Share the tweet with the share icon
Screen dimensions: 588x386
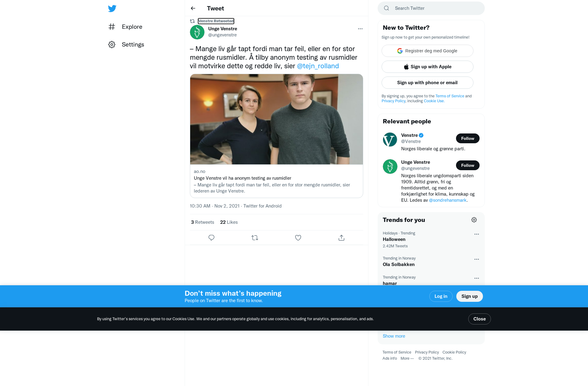point(341,238)
